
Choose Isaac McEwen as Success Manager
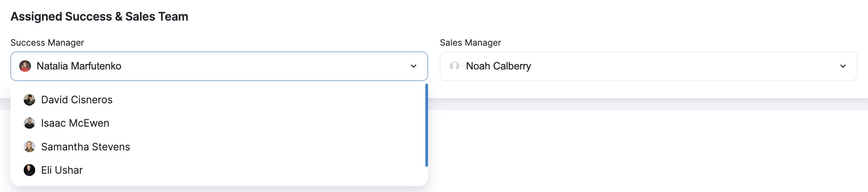[75, 123]
